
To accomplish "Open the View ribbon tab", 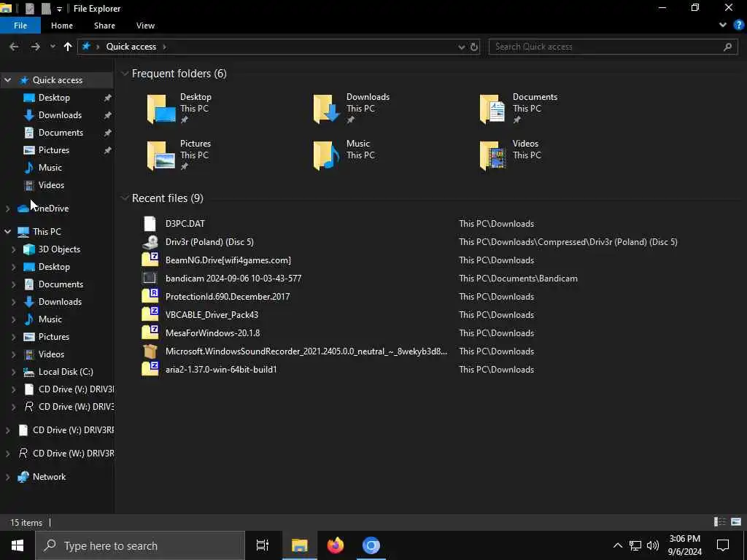I will pyautogui.click(x=145, y=26).
